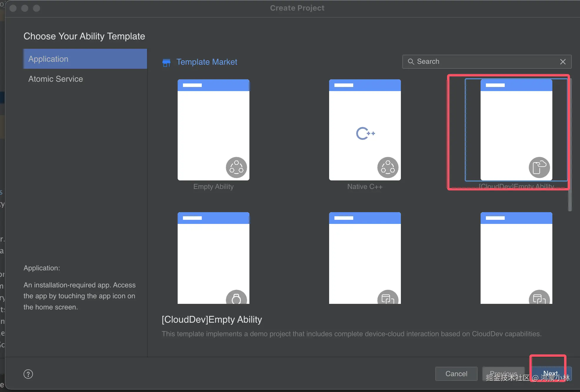Screen dimensions: 580x392
Task: Open the Template Market link
Action: click(x=206, y=62)
